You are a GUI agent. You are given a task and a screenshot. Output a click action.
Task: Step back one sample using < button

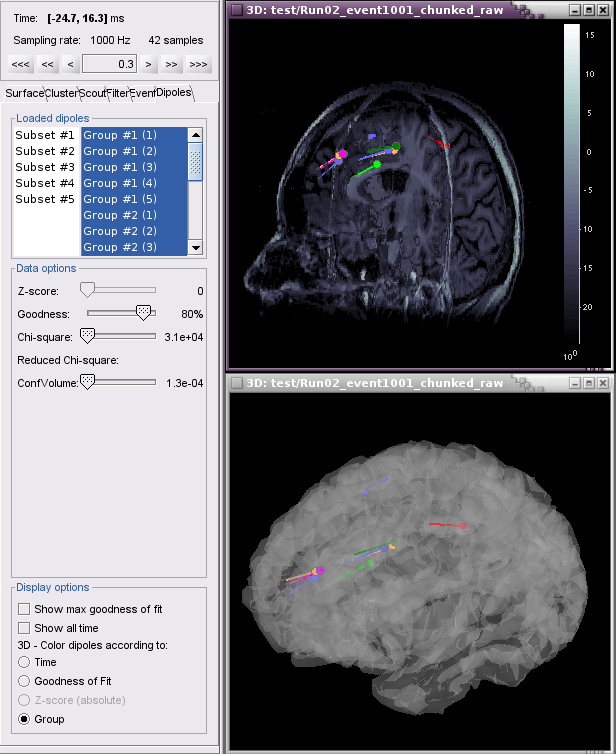[x=70, y=64]
